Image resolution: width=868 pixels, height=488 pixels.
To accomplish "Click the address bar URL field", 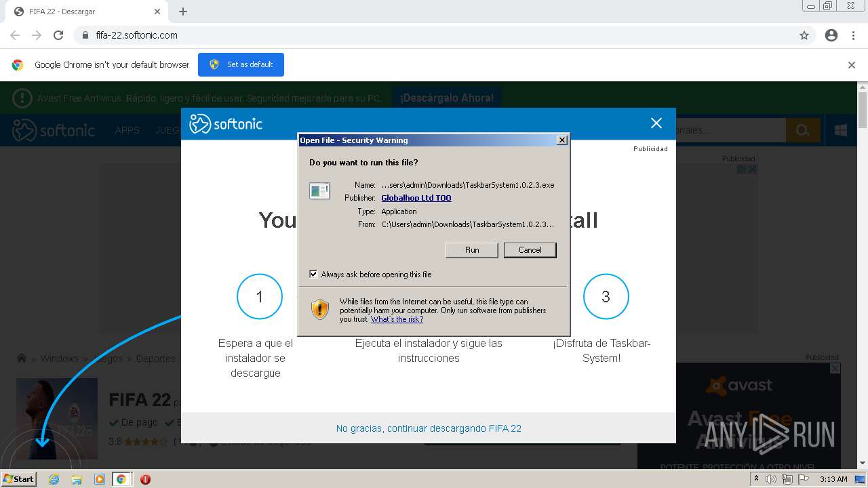I will pyautogui.click(x=434, y=35).
